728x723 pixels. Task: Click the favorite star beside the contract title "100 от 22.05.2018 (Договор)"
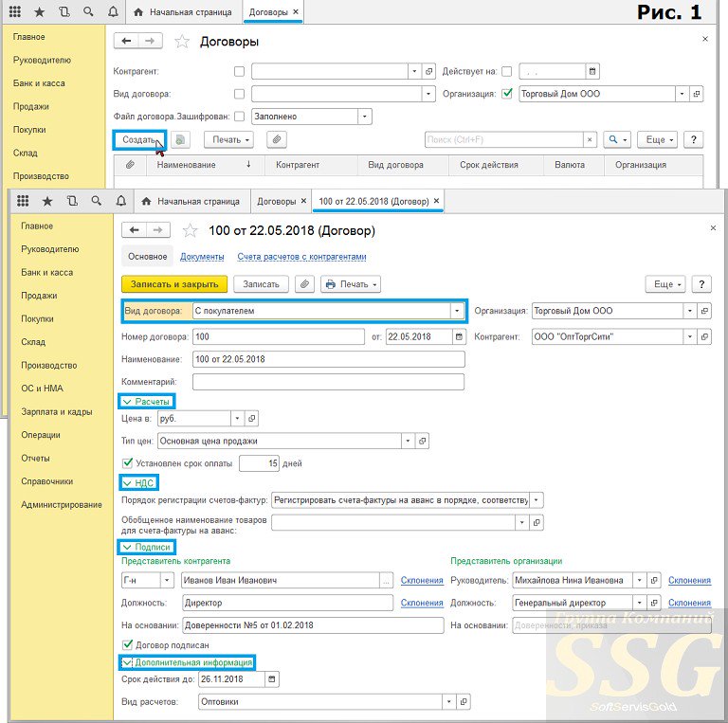[x=190, y=230]
